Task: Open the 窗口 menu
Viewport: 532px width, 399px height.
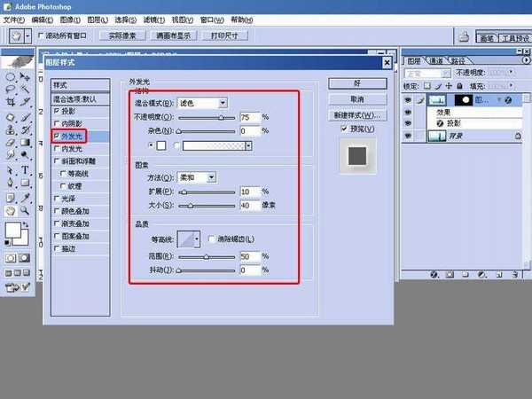Action: [x=212, y=20]
